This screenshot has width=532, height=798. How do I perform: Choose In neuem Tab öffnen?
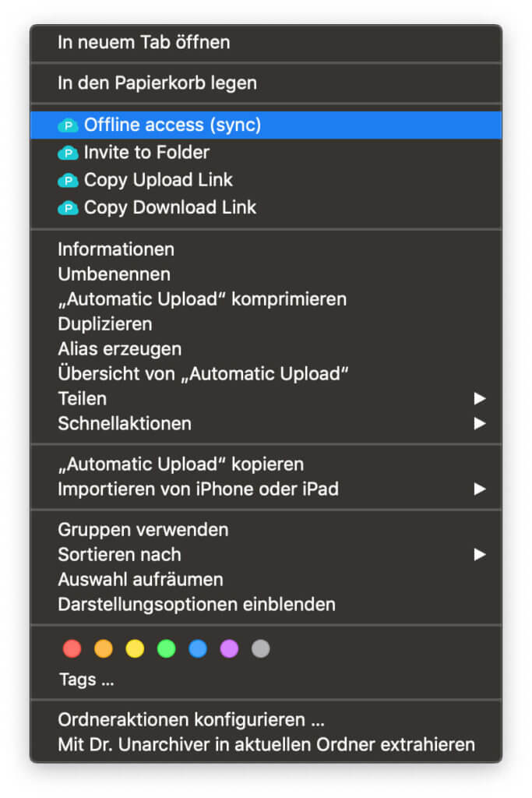(144, 42)
